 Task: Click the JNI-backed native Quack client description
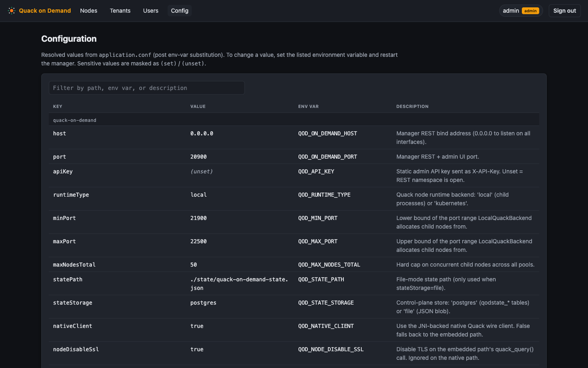click(x=463, y=330)
